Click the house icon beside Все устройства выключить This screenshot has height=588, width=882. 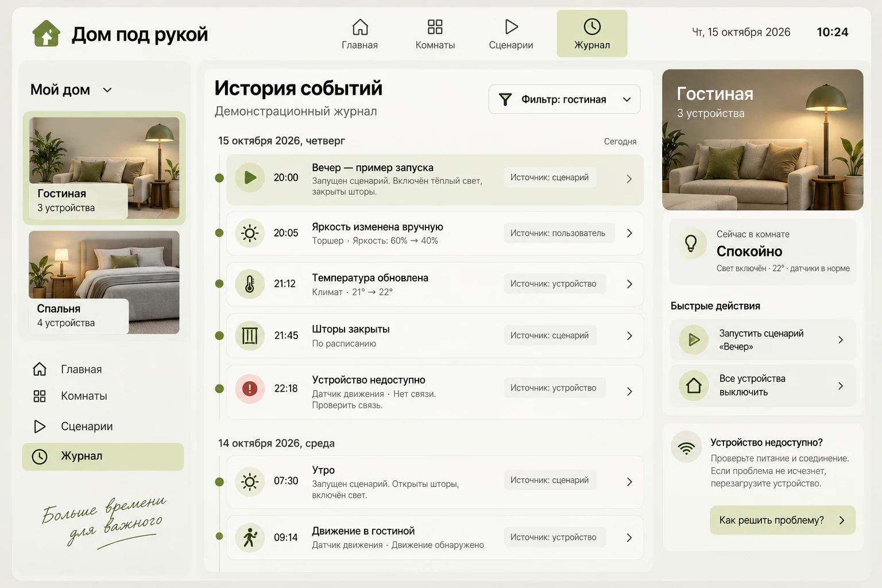(694, 385)
